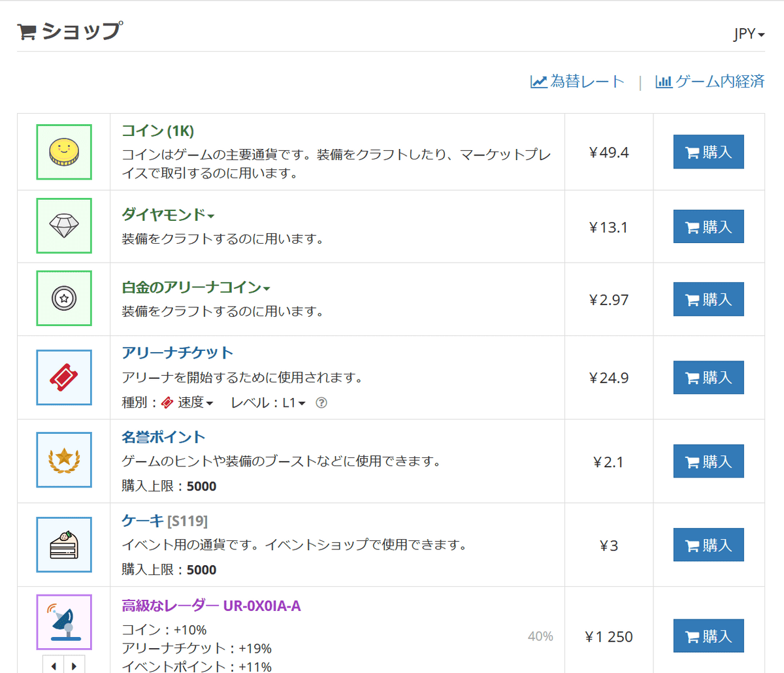
Task: Click the help question mark beside レベル
Action: click(x=321, y=403)
